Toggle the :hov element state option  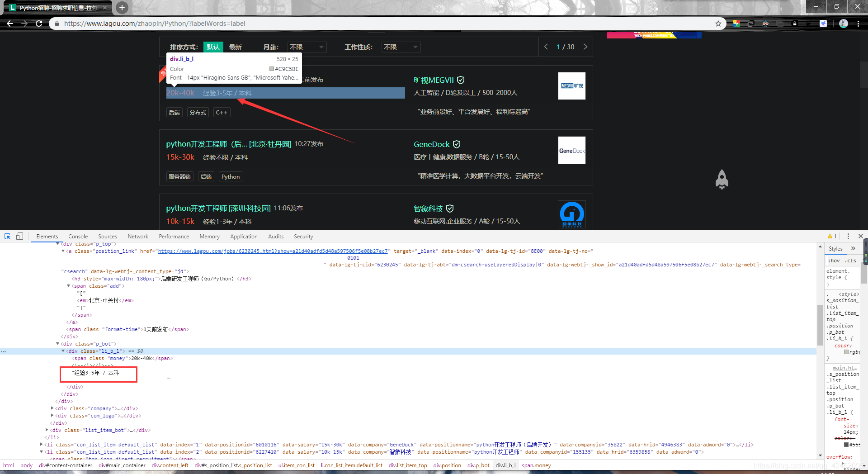pyautogui.click(x=834, y=261)
